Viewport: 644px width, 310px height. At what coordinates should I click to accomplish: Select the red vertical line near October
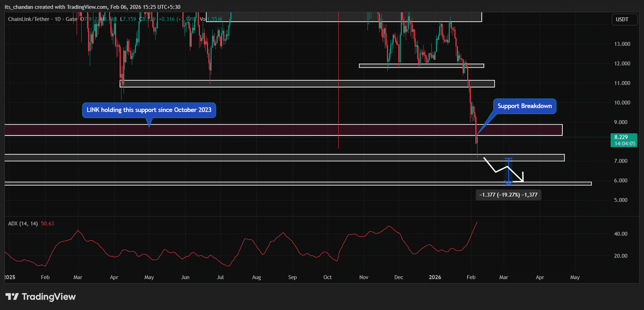coord(339,81)
